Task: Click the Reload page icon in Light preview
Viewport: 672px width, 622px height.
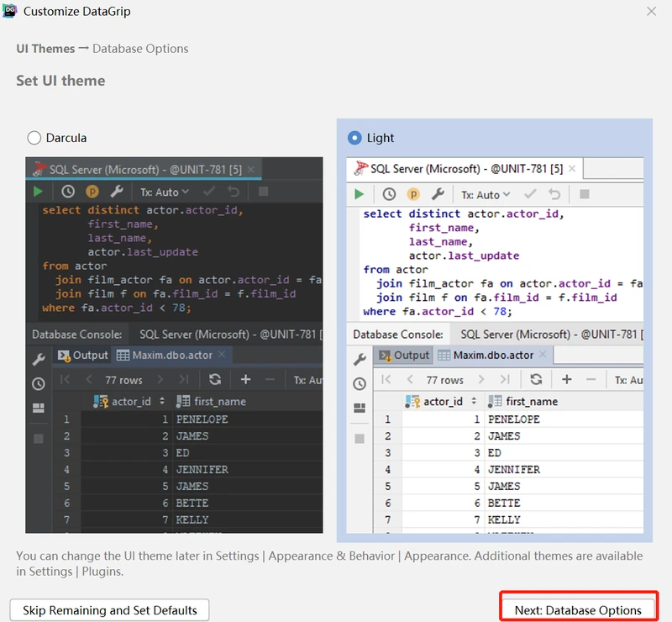Action: pyautogui.click(x=536, y=379)
